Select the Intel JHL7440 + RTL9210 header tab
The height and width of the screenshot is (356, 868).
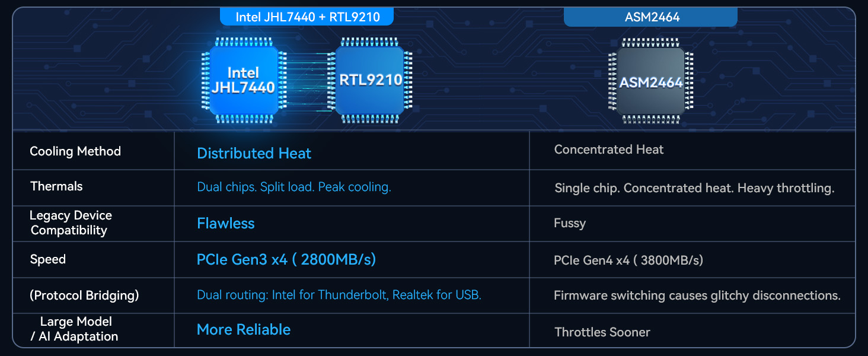(x=307, y=17)
